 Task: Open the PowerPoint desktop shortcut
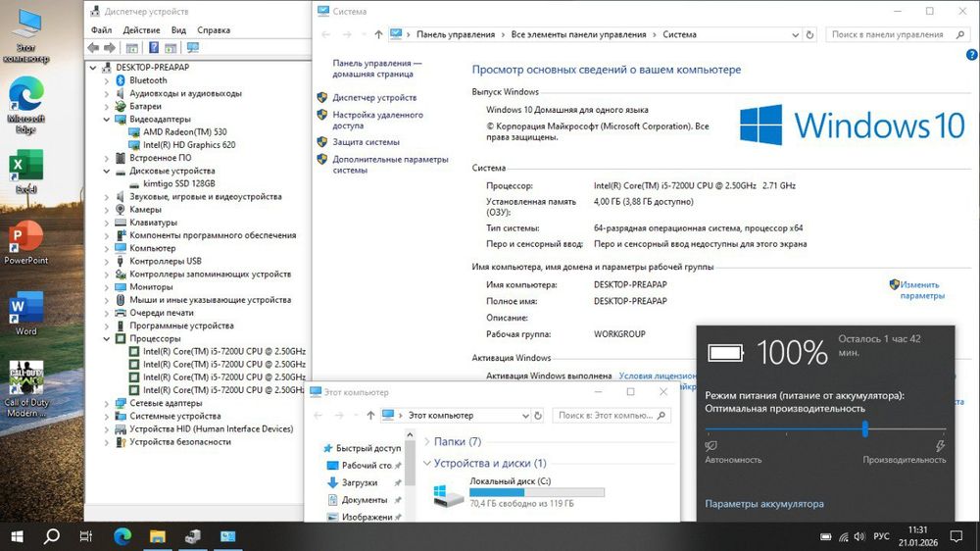[26, 243]
